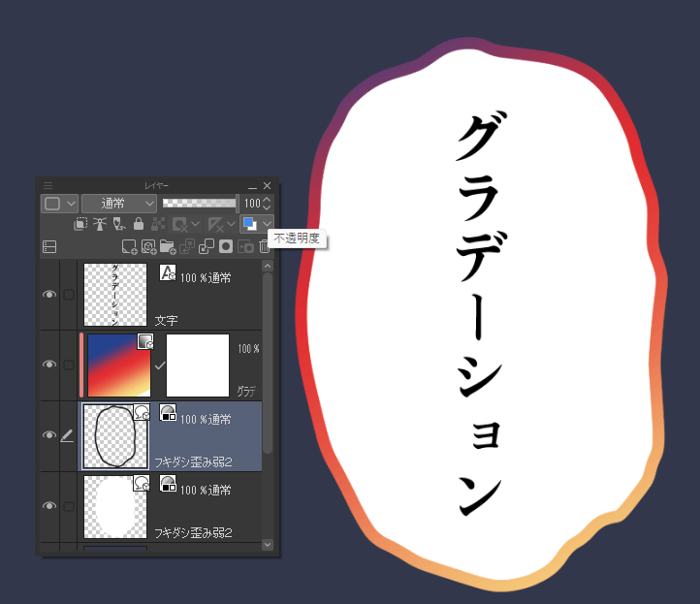This screenshot has width=700, height=604.
Task: Set as draft layer icon
Action: pyautogui.click(x=118, y=224)
